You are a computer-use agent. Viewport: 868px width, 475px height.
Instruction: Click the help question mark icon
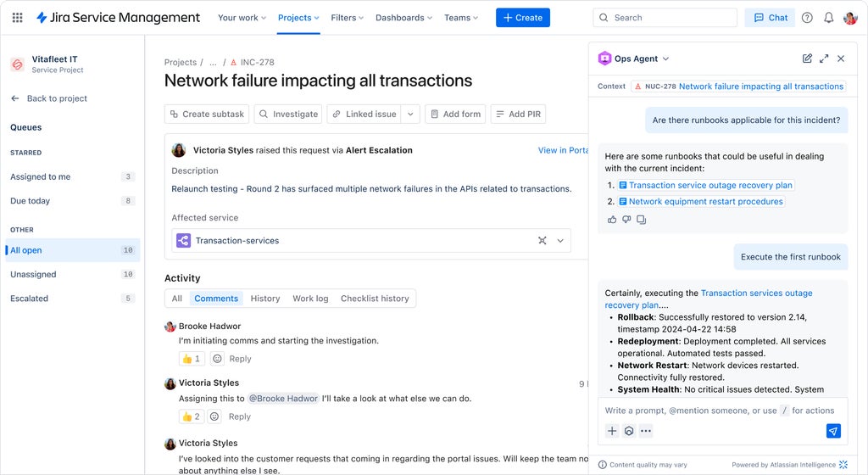click(x=807, y=18)
